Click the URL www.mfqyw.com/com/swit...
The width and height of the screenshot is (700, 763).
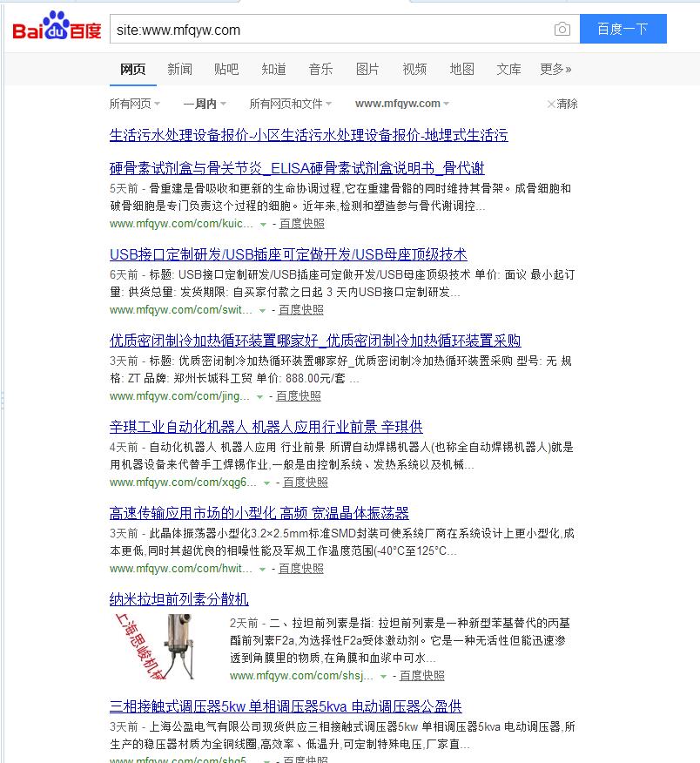click(181, 309)
